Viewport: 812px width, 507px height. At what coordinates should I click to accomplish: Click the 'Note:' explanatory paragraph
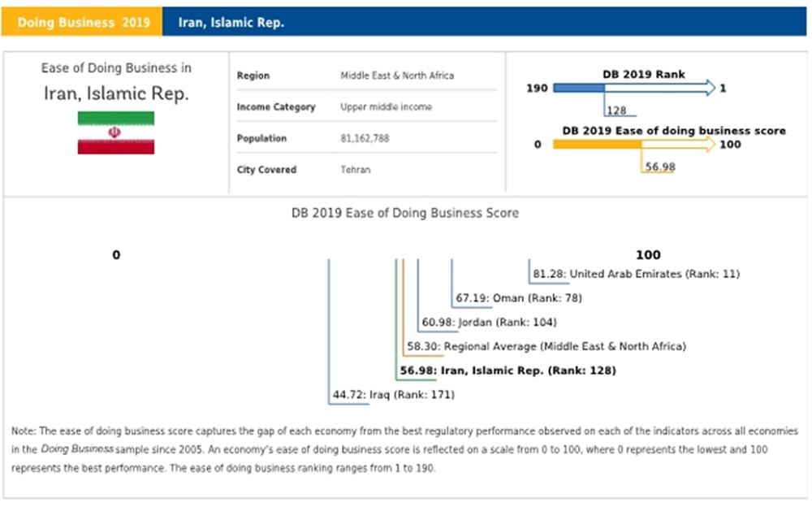(x=405, y=449)
